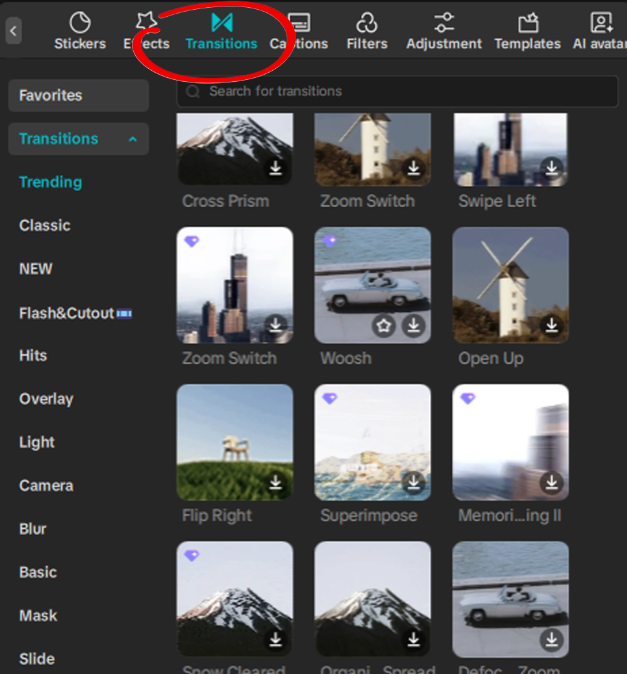Open the Stickers tab
Screen dimensions: 627x674
pyautogui.click(x=80, y=31)
